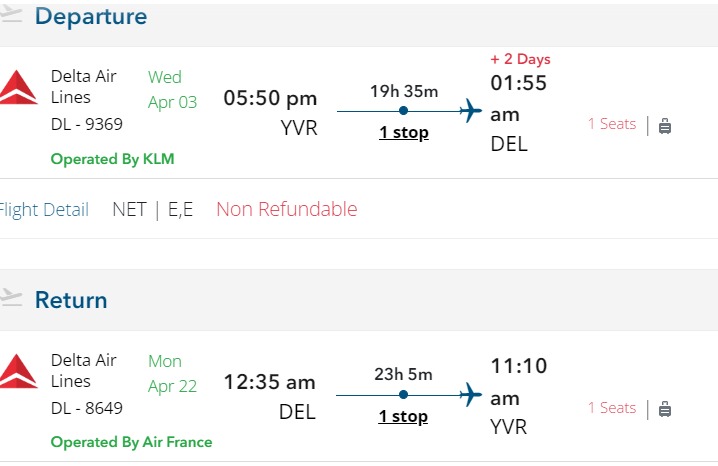Viewport: 718px width, 466px height.
Task: Click the Delta logo on the return flight
Action: pos(19,370)
